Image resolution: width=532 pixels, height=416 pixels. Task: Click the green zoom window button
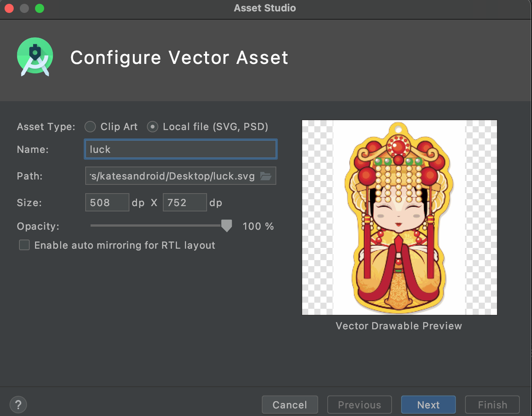(40, 8)
